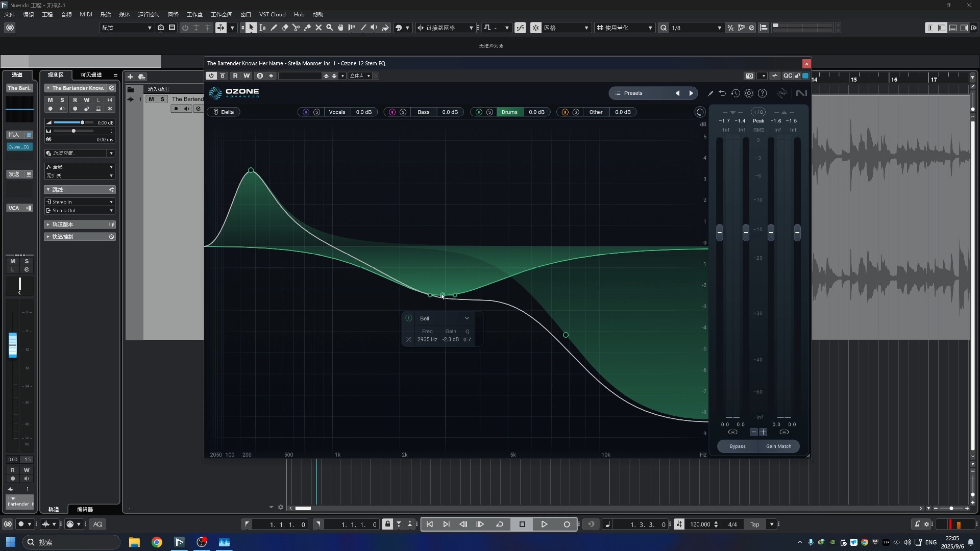
Task: Select the Draw pencil tool
Action: tap(274, 28)
